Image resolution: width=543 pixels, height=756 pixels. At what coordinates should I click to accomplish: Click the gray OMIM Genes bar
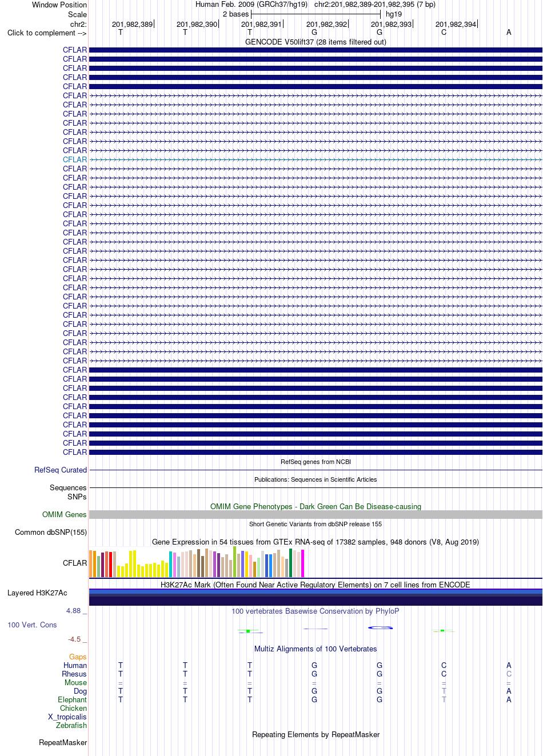(x=316, y=514)
